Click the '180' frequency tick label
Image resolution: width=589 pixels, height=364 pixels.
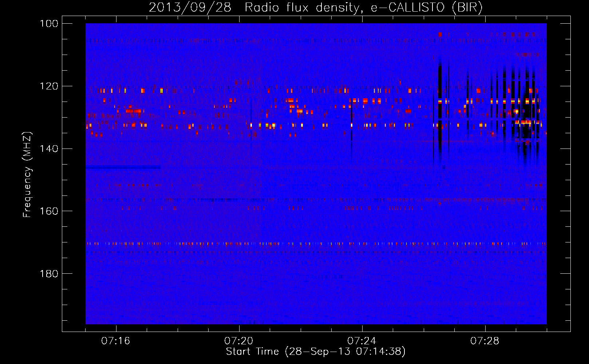point(49,274)
